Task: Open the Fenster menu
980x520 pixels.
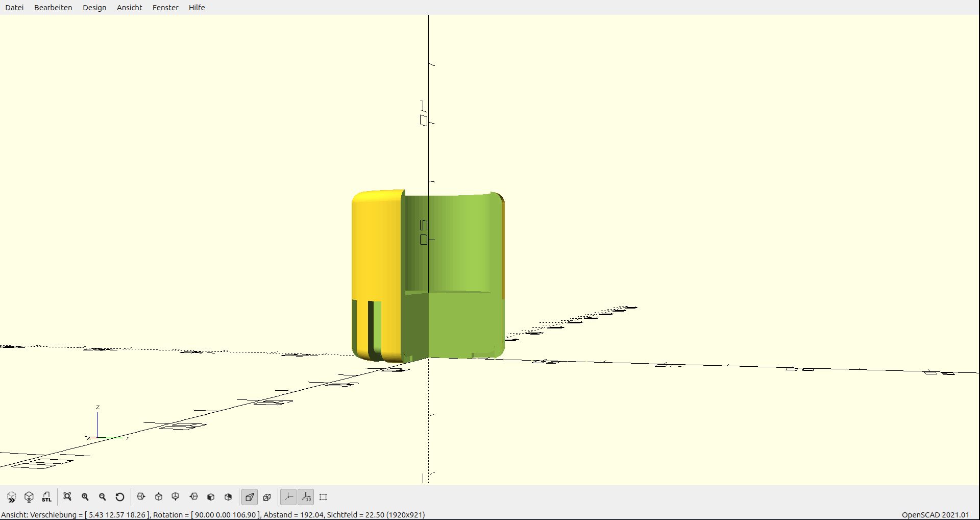Action: coord(165,8)
